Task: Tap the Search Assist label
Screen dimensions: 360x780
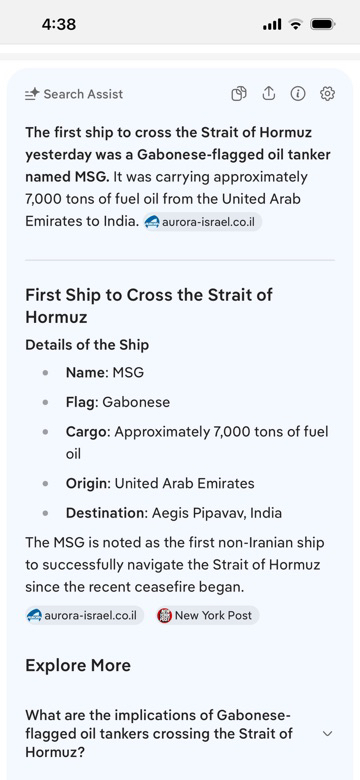Action: (83, 94)
